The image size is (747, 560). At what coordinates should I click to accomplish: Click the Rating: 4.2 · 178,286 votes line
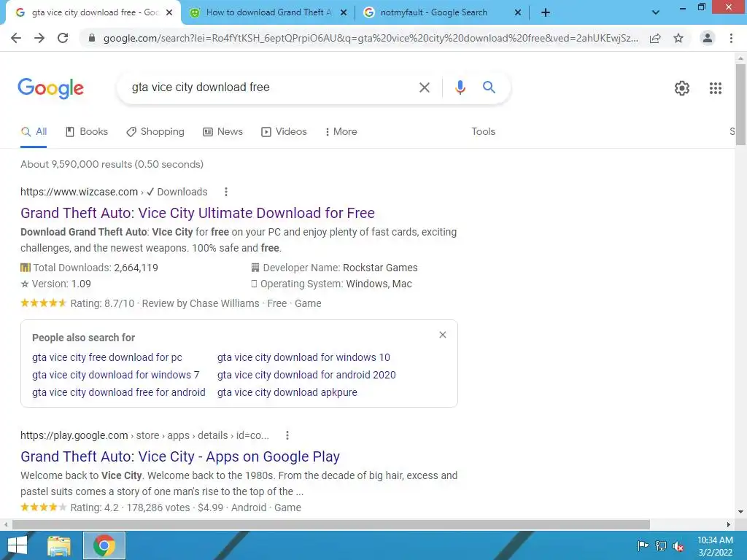click(160, 507)
